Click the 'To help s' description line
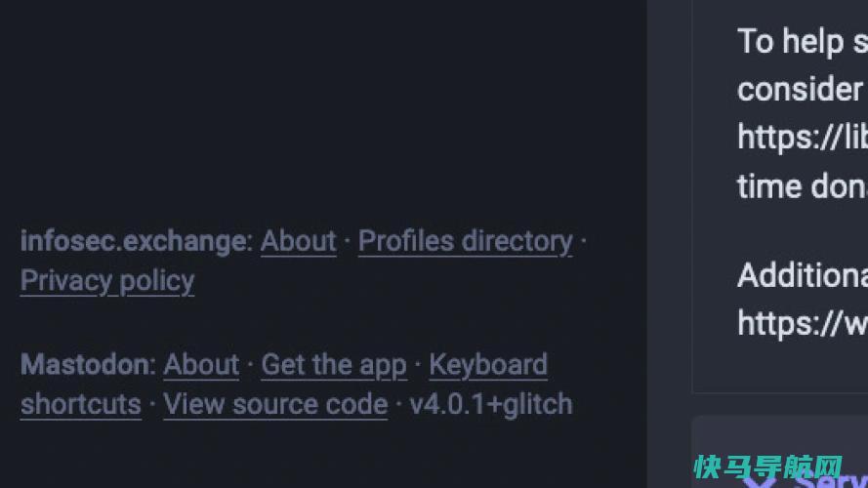 pyautogui.click(x=803, y=42)
